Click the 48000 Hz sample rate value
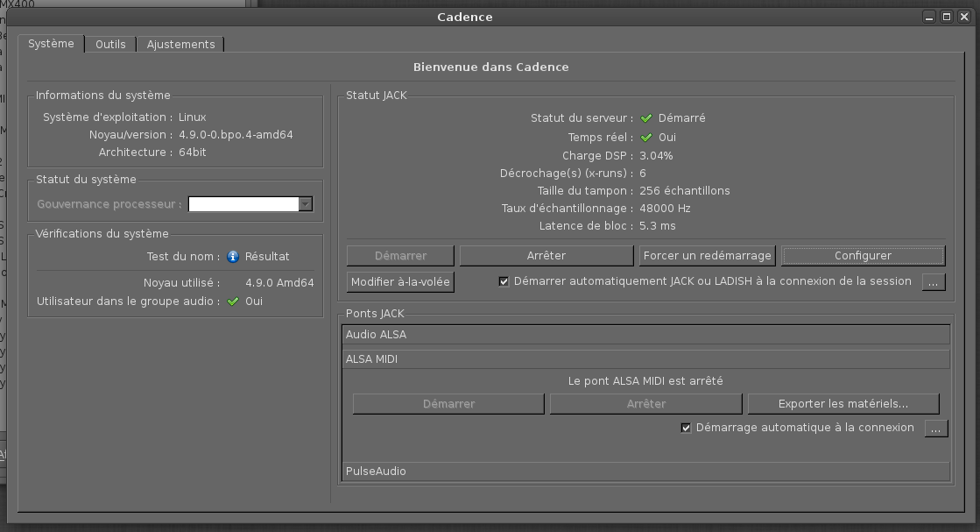980x532 pixels. click(x=665, y=209)
